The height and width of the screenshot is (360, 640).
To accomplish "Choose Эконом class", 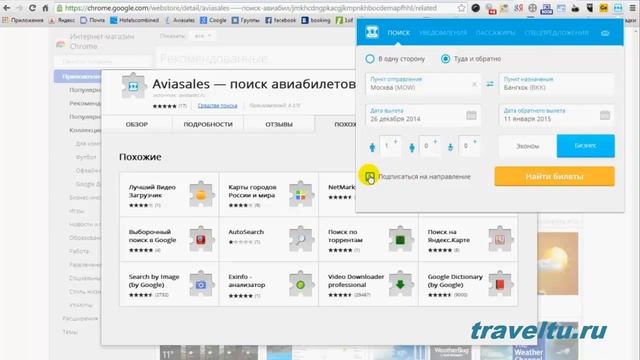I will pos(527,146).
